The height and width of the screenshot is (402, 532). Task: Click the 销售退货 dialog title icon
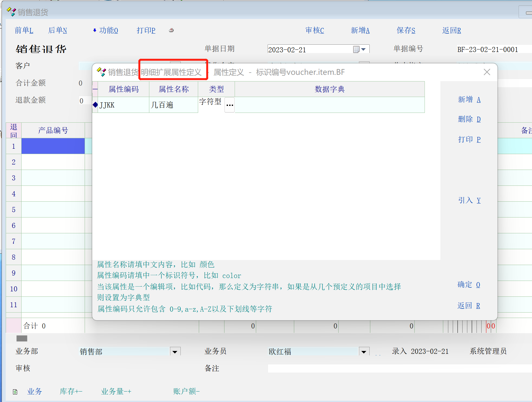101,72
